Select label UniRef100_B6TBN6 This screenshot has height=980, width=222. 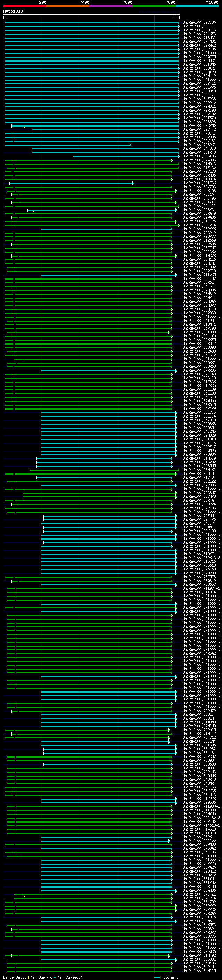click(199, 64)
